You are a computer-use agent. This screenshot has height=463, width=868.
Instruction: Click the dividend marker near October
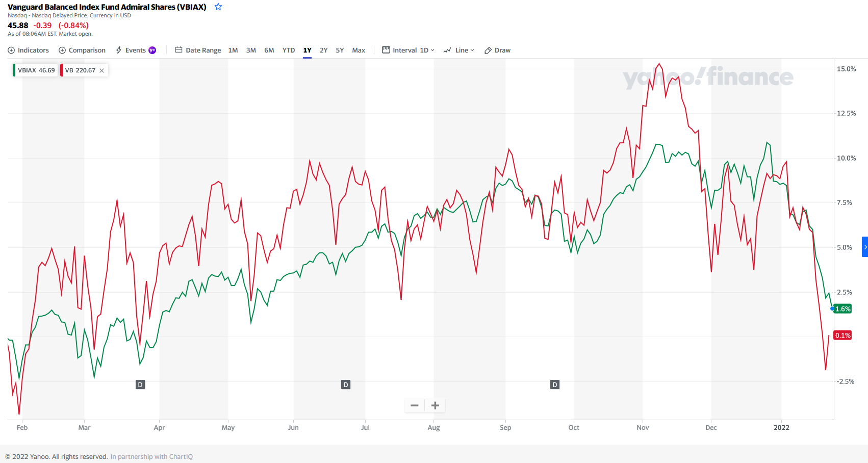555,384
